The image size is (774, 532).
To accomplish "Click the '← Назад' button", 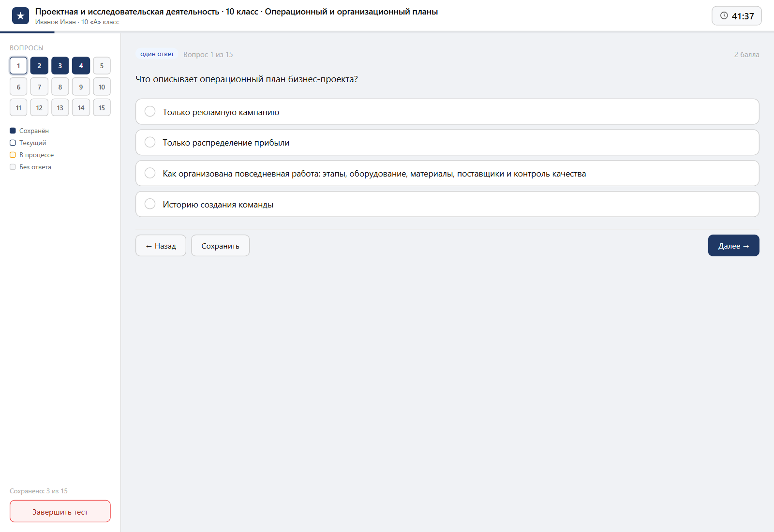I will click(161, 246).
